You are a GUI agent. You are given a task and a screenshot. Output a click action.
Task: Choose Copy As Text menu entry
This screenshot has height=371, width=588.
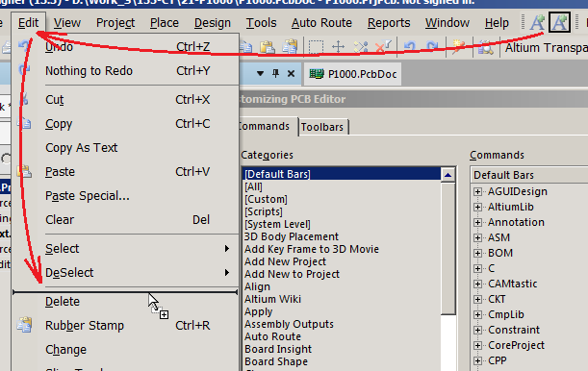(x=125, y=147)
